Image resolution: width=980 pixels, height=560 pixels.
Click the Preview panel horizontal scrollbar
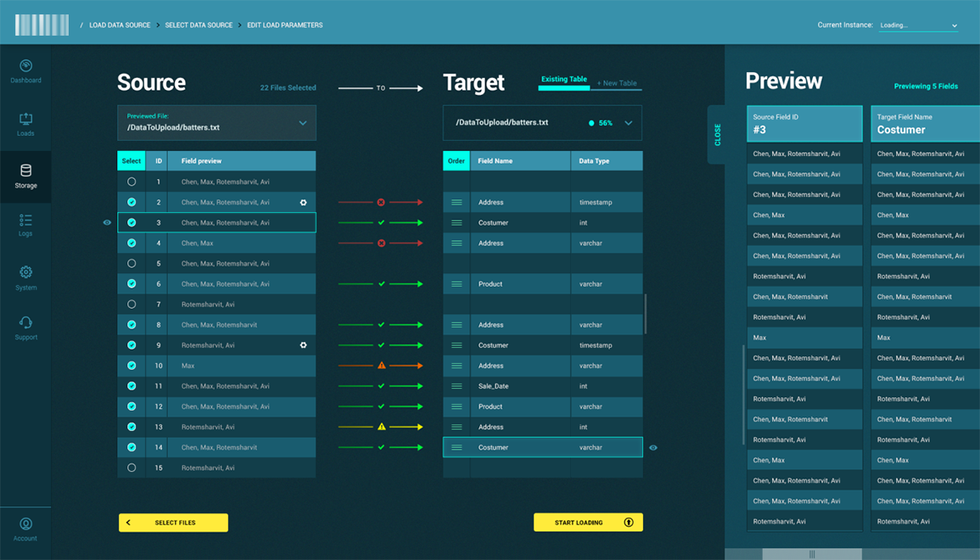click(812, 554)
